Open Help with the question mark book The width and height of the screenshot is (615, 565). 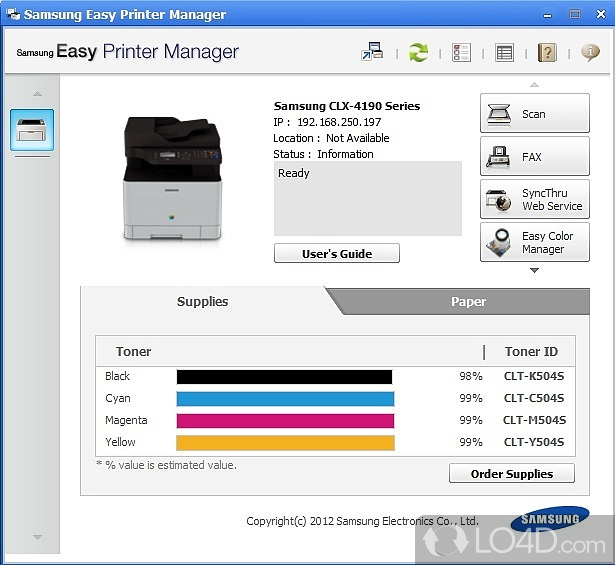[x=547, y=53]
